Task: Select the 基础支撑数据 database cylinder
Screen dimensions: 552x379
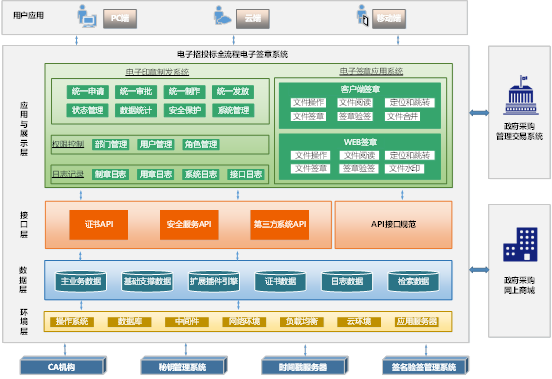Action: pos(147,281)
